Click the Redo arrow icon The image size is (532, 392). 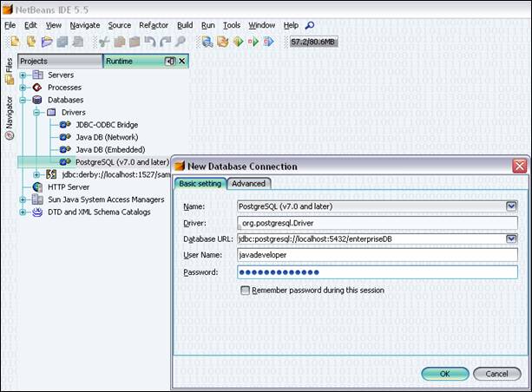click(166, 42)
